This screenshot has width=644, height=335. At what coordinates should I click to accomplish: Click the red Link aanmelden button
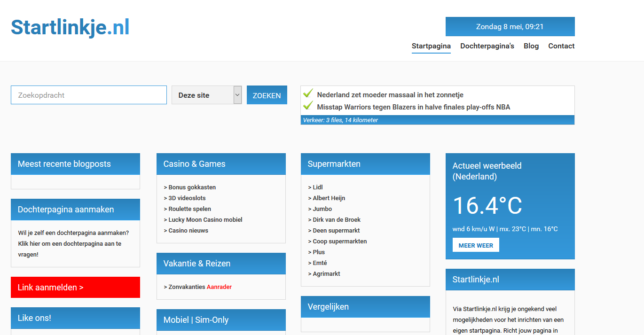click(x=75, y=287)
